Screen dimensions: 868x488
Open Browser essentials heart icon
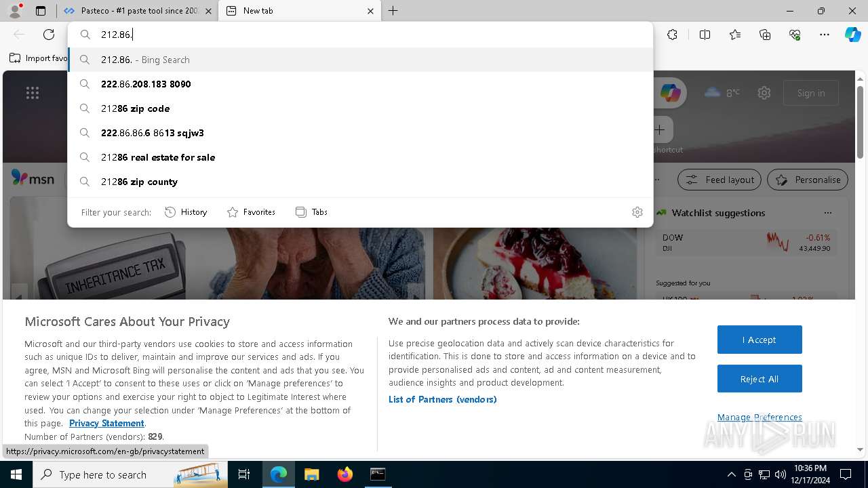click(x=795, y=35)
